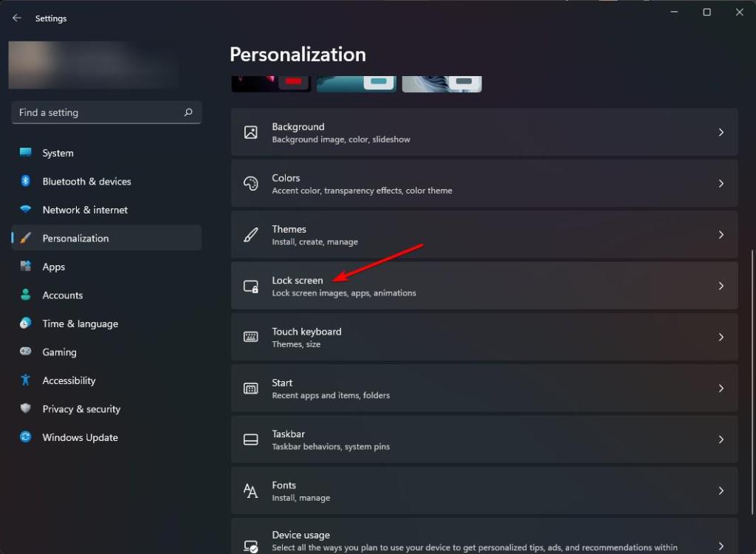Open the Lock screen settings label
756x554 pixels.
[x=298, y=281]
